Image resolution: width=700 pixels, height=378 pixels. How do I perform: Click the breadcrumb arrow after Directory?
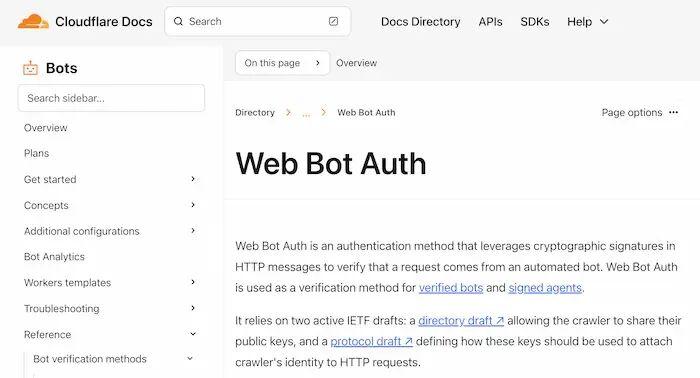(288, 112)
